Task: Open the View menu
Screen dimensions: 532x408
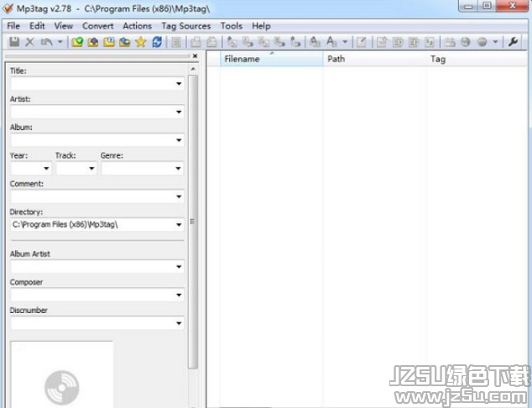Action: [x=64, y=26]
